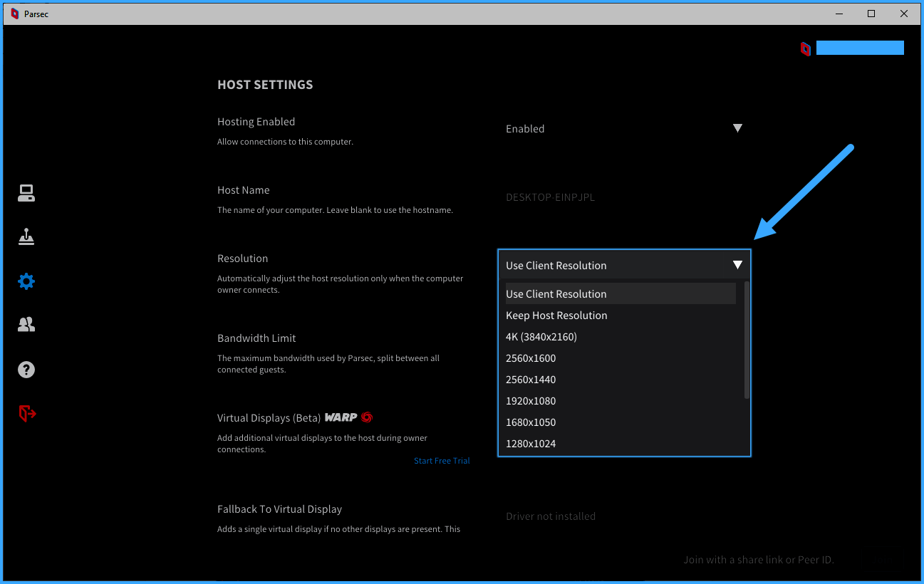Maximize the Parsec window

[x=871, y=14]
